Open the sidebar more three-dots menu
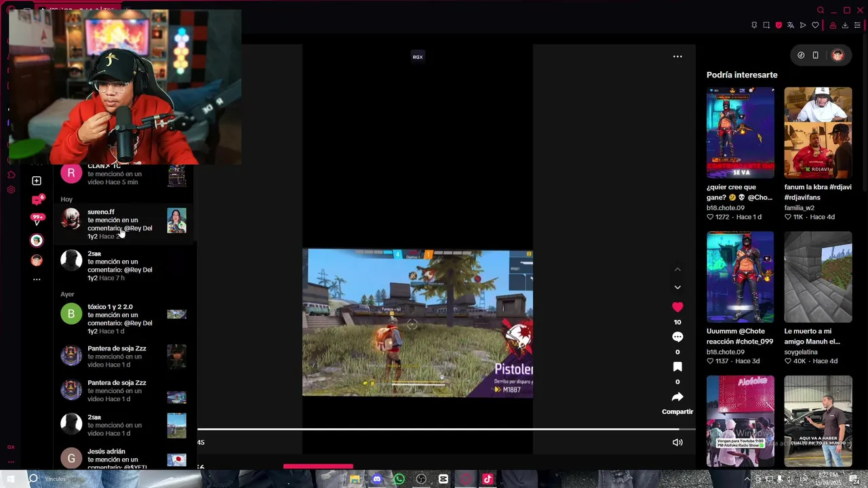 coord(37,279)
